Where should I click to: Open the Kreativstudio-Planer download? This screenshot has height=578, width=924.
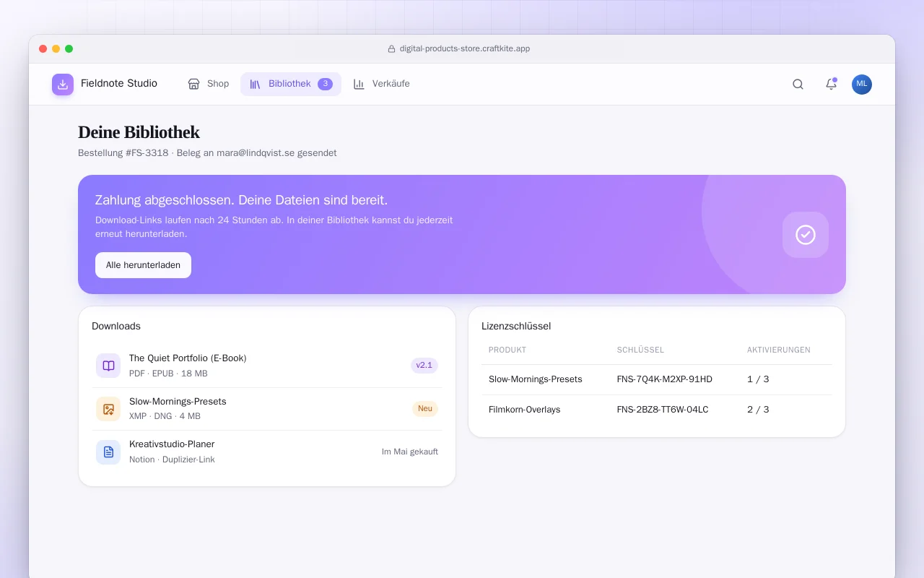point(267,452)
